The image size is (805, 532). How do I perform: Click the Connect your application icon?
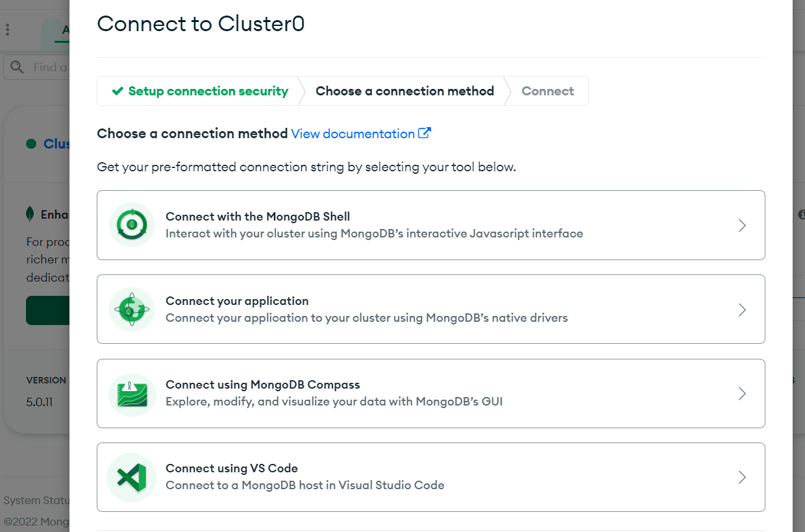tap(132, 309)
